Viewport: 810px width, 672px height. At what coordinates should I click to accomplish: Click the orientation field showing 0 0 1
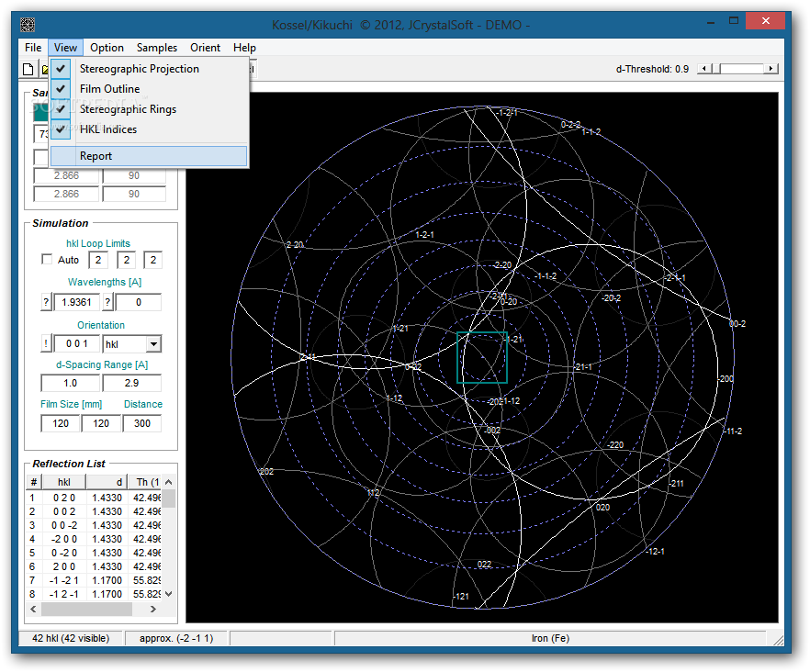[76, 343]
